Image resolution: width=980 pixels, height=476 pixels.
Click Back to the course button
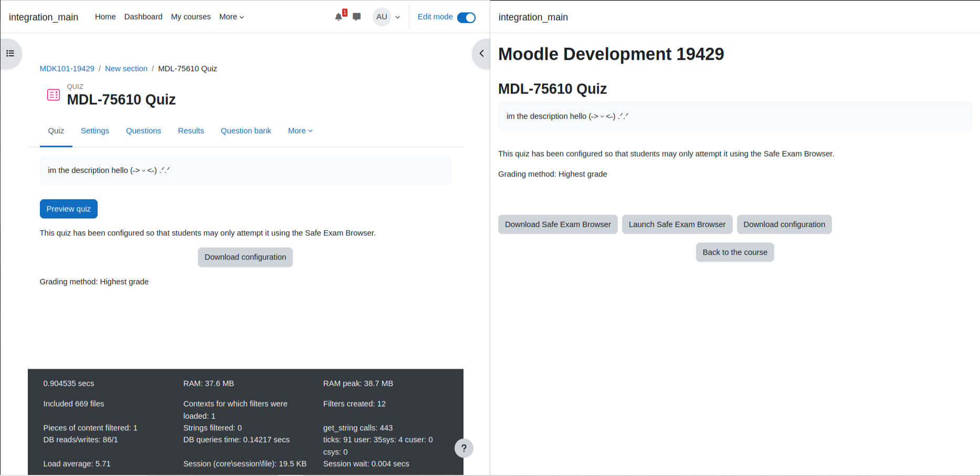pos(735,252)
